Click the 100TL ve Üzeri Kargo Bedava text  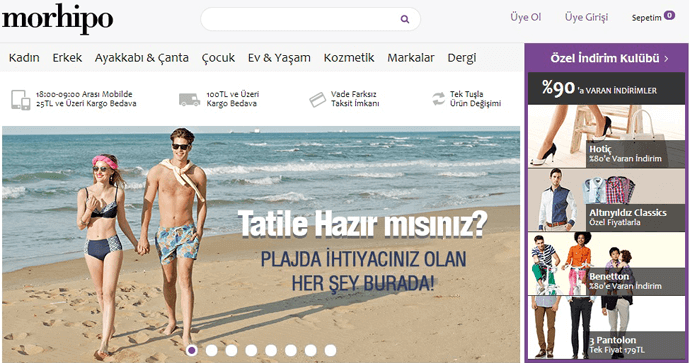click(x=233, y=99)
